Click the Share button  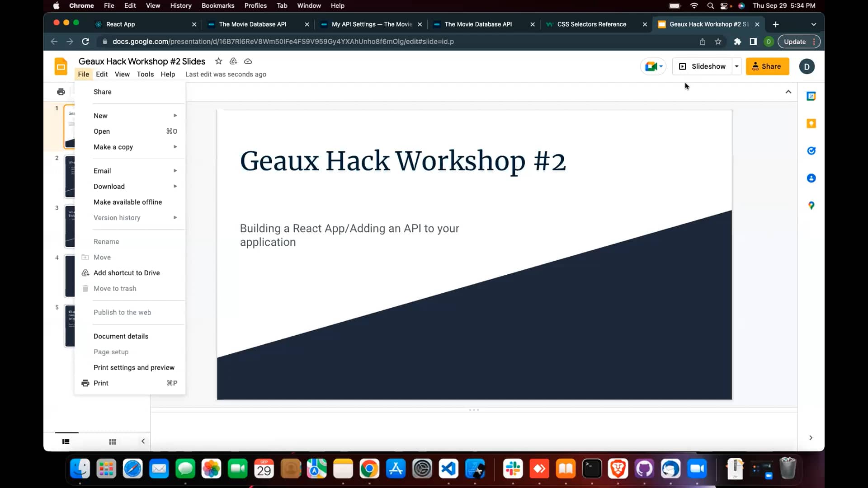pos(767,66)
